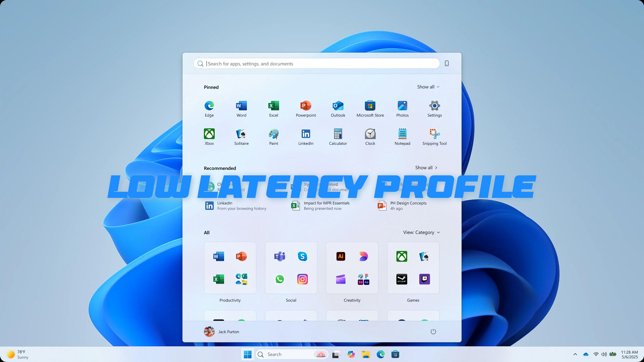Screen dimensions: 644x362
Task: Open Microsoft Store on taskbar
Action: click(x=395, y=354)
